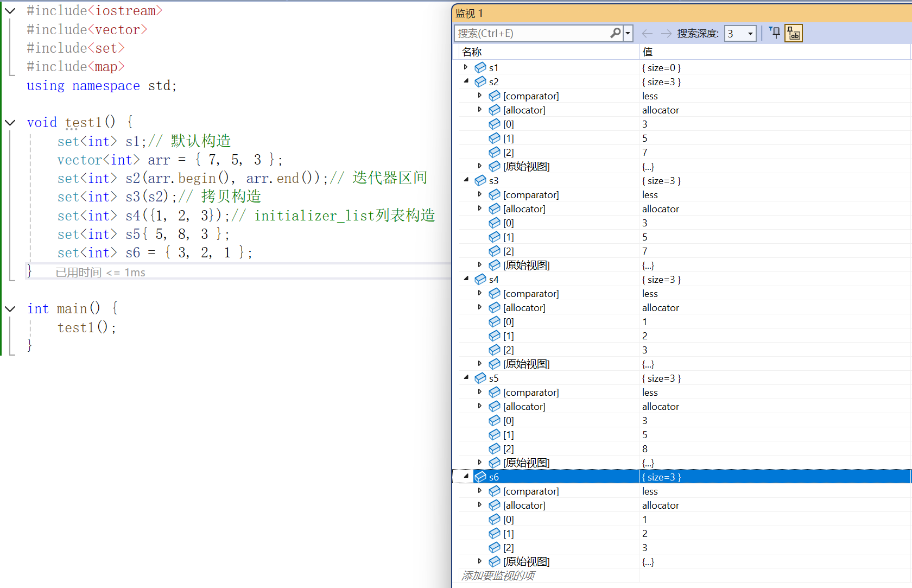Collapse the s5 variable row

point(466,378)
